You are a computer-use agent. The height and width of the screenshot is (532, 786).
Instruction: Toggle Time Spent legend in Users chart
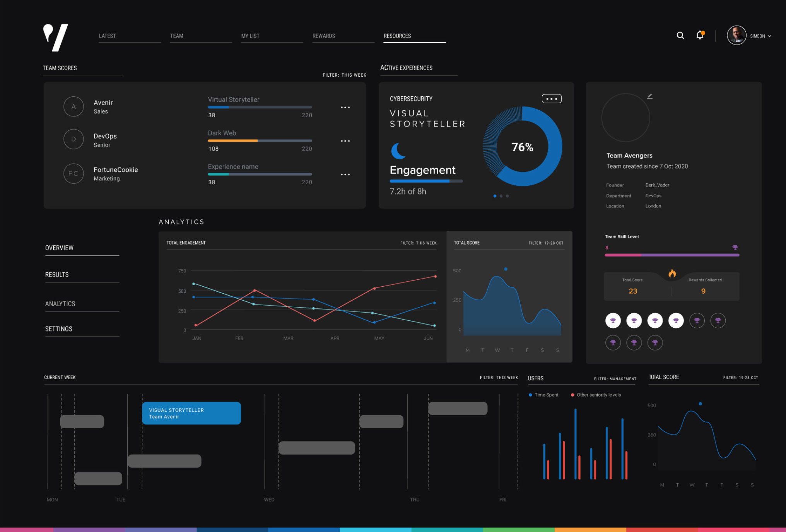[x=543, y=395]
